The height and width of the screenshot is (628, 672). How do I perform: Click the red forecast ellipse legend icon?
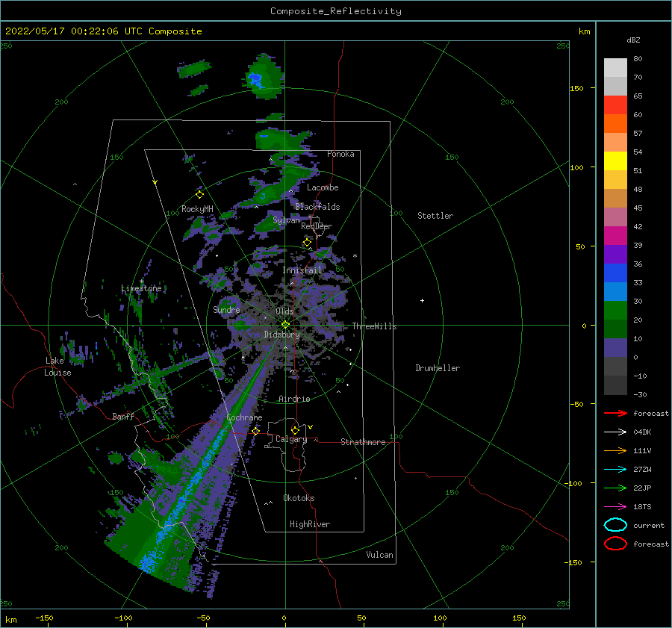coord(615,544)
